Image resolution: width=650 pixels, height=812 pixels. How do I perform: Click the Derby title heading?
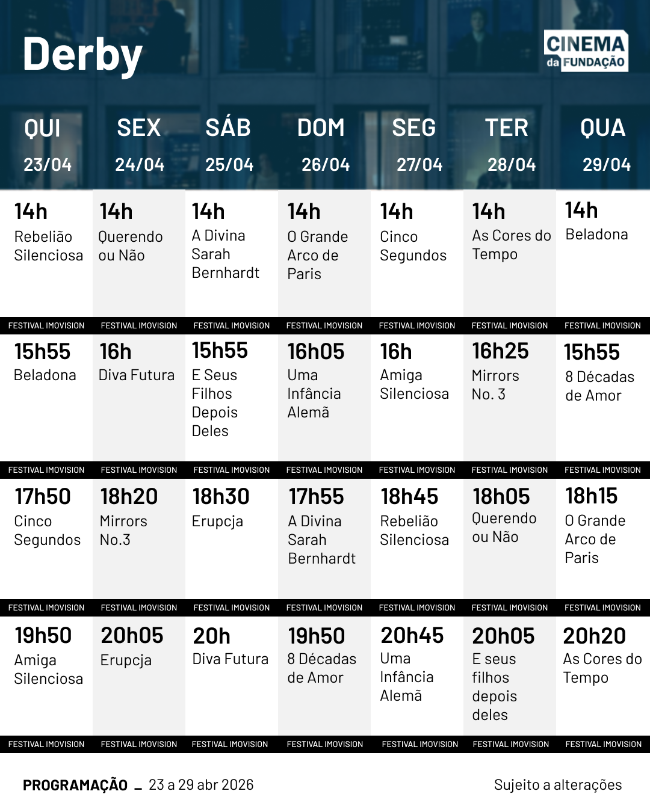click(82, 55)
